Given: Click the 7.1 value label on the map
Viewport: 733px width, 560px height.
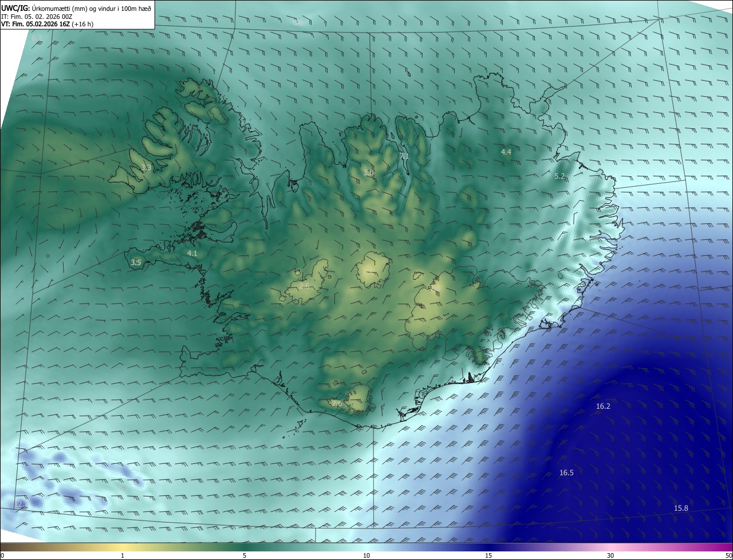Looking at the screenshot, I should pyautogui.click(x=404, y=156).
